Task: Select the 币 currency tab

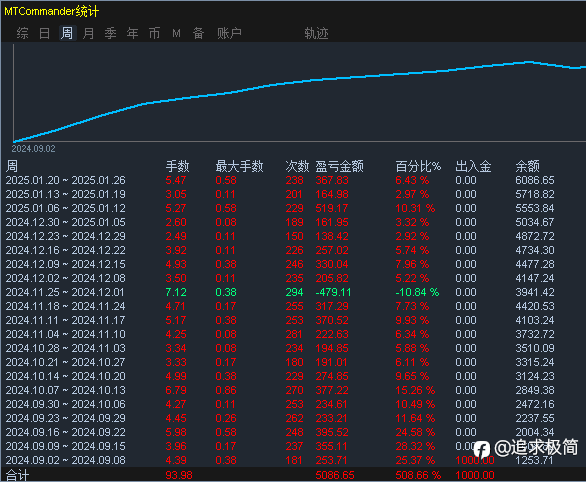Action: point(154,33)
